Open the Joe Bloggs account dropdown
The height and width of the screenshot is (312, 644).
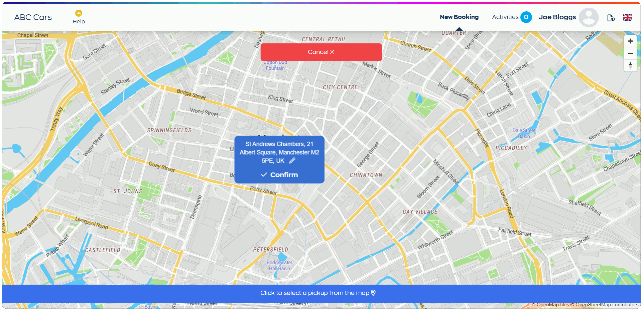[557, 17]
